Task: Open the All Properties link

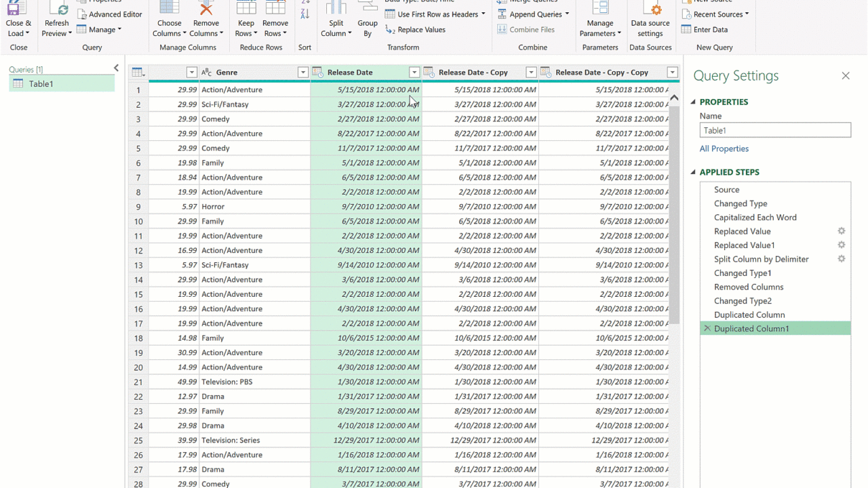Action: [724, 149]
